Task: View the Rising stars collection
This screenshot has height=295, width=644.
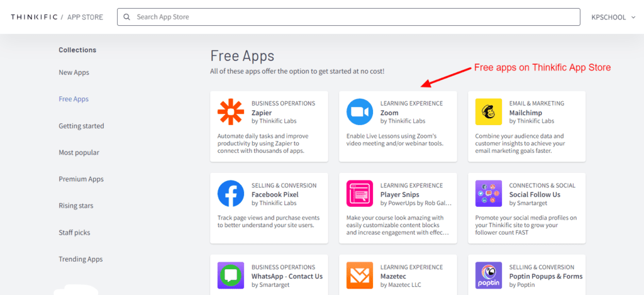Action: 76,206
